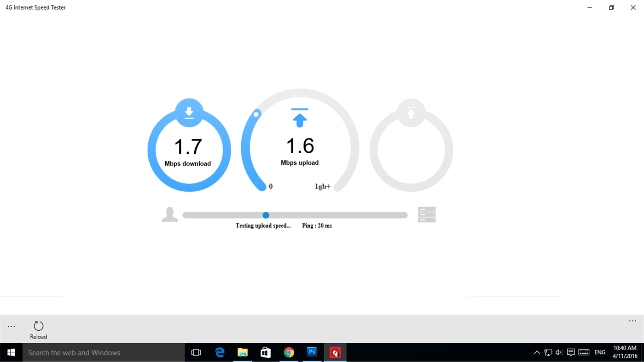Select the 4G Internet Speed Tester taskbar icon
Screen dimensions: 644x362
click(335, 352)
